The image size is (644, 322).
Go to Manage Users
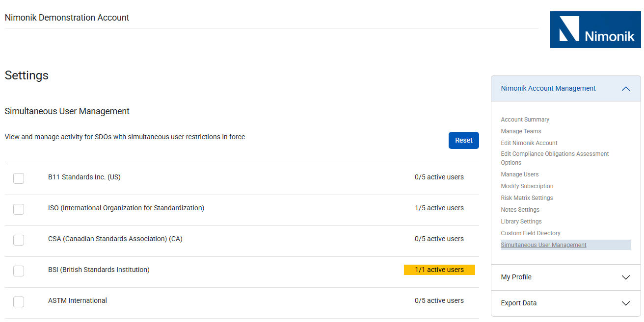(519, 174)
